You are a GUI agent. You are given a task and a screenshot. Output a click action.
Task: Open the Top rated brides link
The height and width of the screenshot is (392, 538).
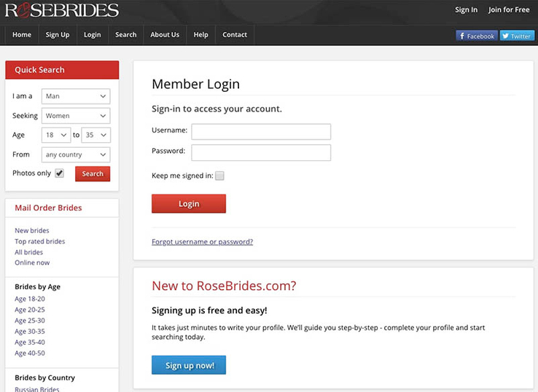(x=40, y=241)
